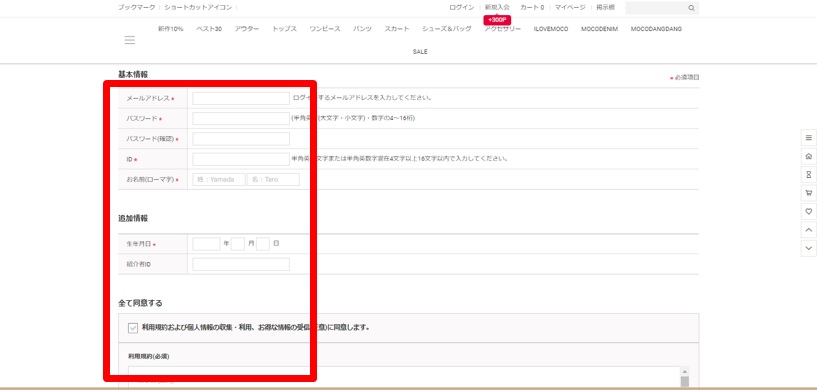Open the 新作10% category

coord(170,29)
